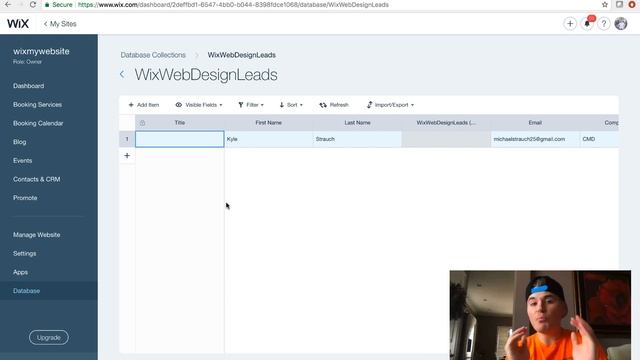Open Booking Services in the sidebar
Viewport: 640px width, 360px height.
pos(38,104)
